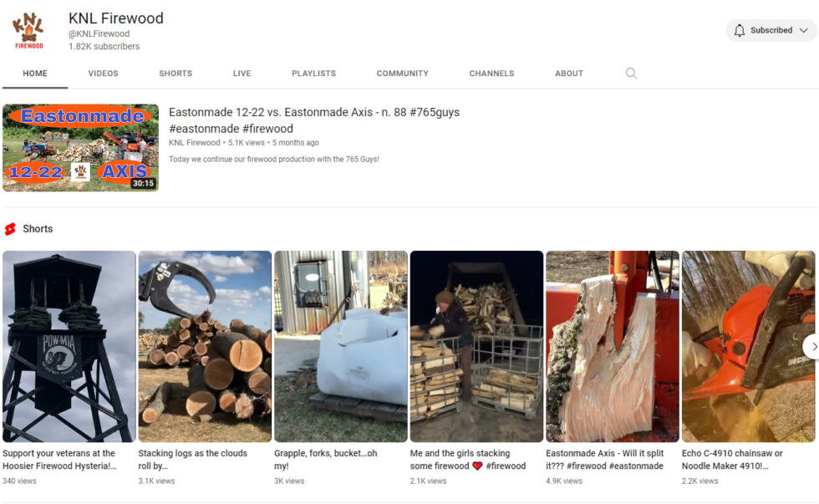819x504 pixels.
Task: Select the PLAYLISTS tab
Action: (313, 74)
